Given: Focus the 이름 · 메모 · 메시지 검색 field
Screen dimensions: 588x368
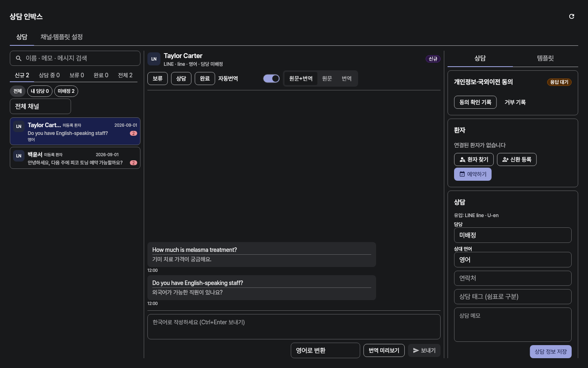Looking at the screenshot, I should [x=75, y=58].
